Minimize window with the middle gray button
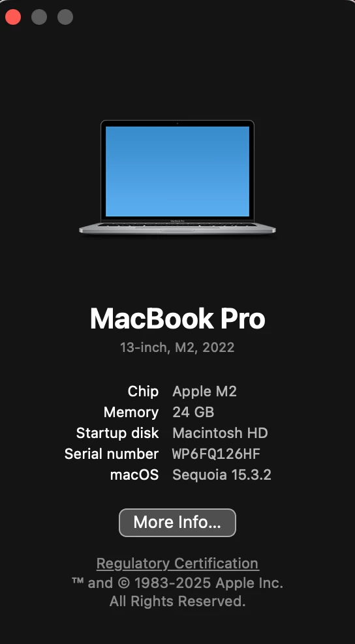Image resolution: width=355 pixels, height=644 pixels. 39,17
